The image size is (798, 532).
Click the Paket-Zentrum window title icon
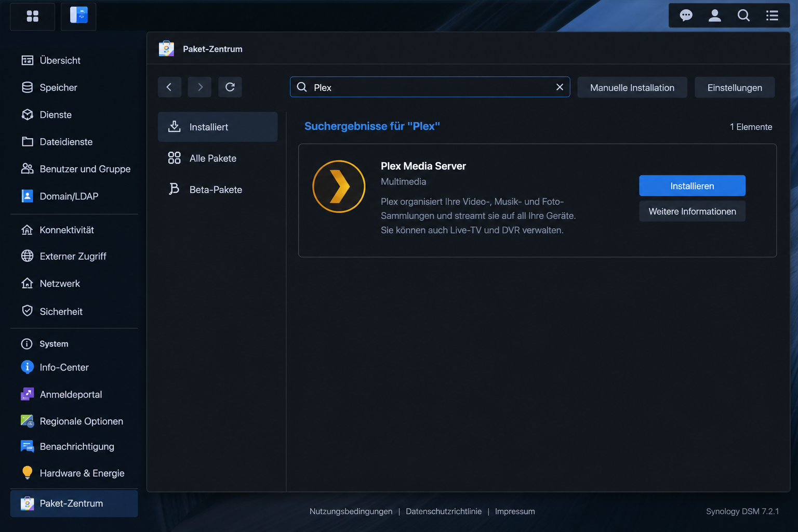166,49
